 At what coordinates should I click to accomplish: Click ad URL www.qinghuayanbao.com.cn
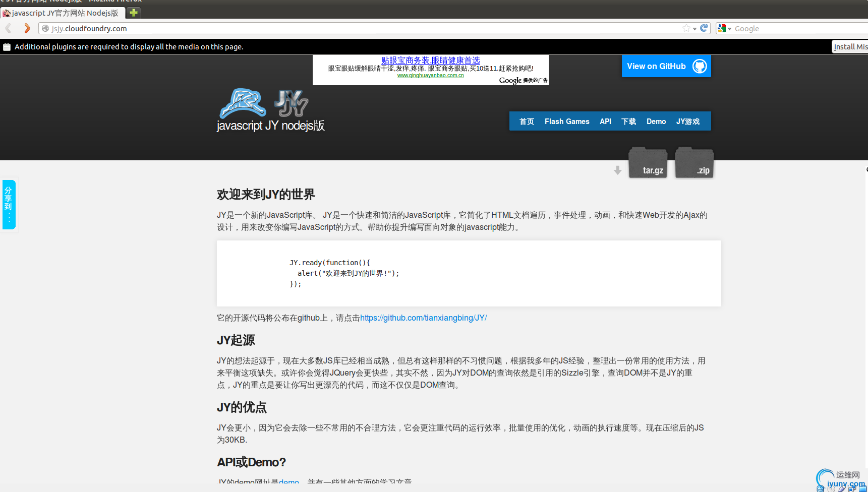point(431,76)
